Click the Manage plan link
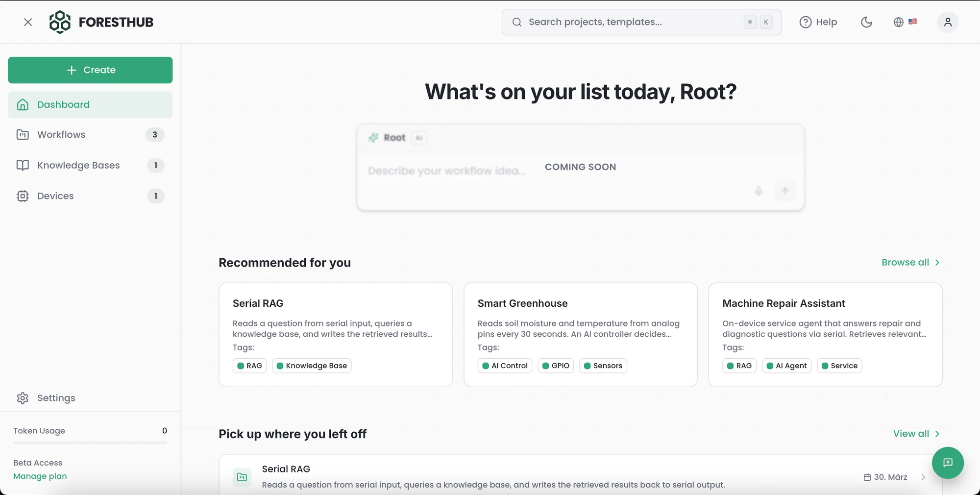The image size is (980, 495). 40,476
